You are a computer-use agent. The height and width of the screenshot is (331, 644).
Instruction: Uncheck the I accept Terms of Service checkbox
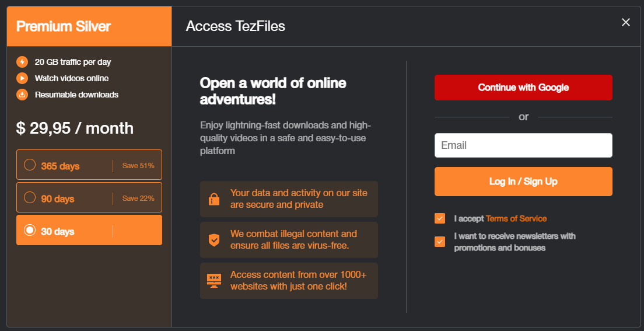[x=440, y=218]
